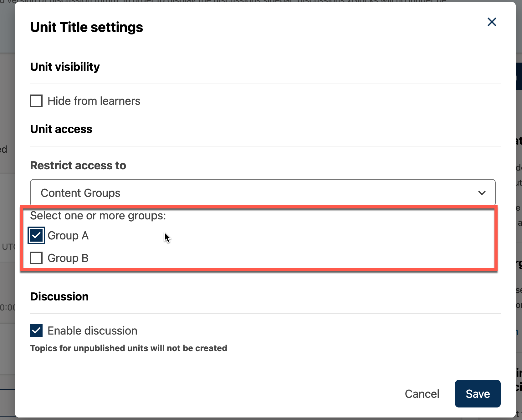This screenshot has width=522, height=420.
Task: Check the Group B checkbox
Action: [x=36, y=258]
